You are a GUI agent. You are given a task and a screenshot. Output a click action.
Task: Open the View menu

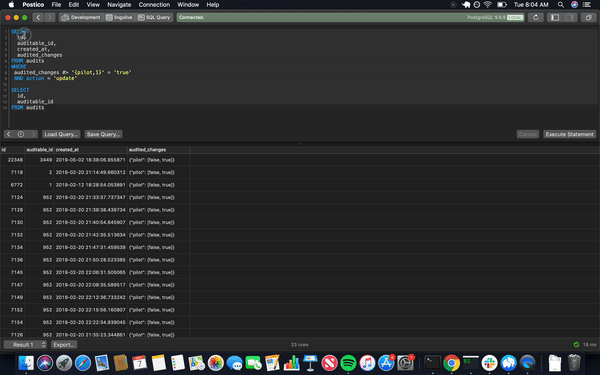pyautogui.click(x=93, y=5)
